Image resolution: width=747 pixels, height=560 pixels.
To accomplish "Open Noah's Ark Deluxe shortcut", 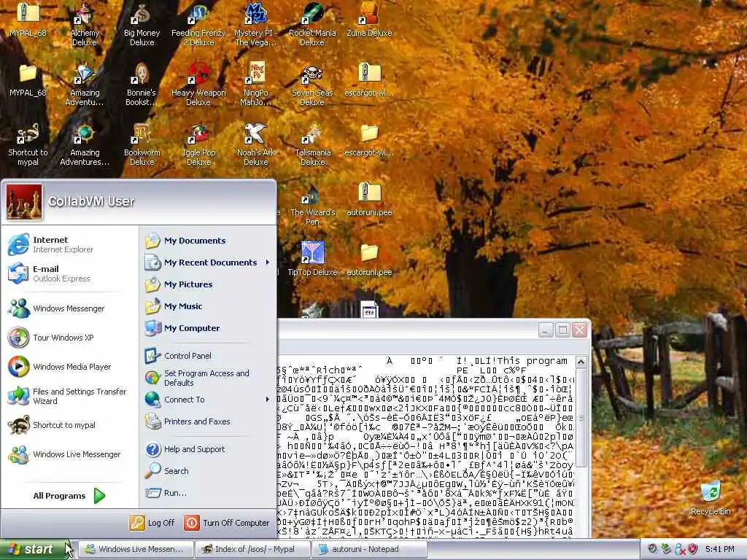I will (255, 144).
